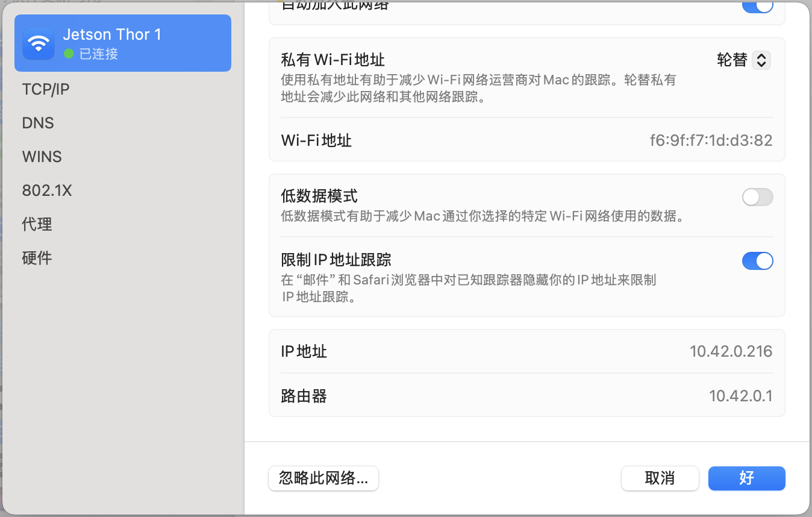This screenshot has width=812, height=517.
Task: Open the TCP/IP settings tab
Action: (x=46, y=89)
